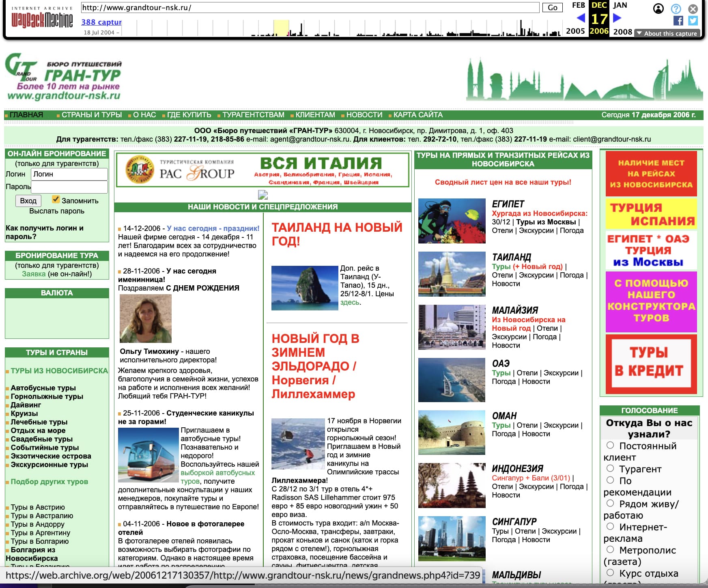Click the Wayback URL address field

click(310, 8)
